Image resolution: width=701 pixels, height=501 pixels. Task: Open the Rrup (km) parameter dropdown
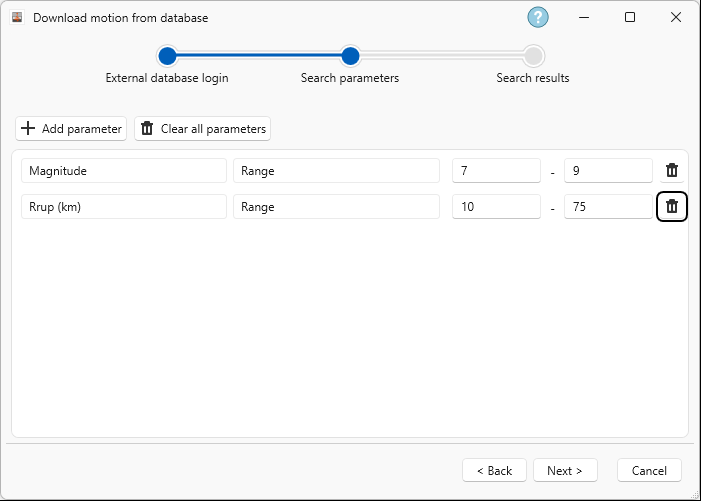(x=124, y=206)
